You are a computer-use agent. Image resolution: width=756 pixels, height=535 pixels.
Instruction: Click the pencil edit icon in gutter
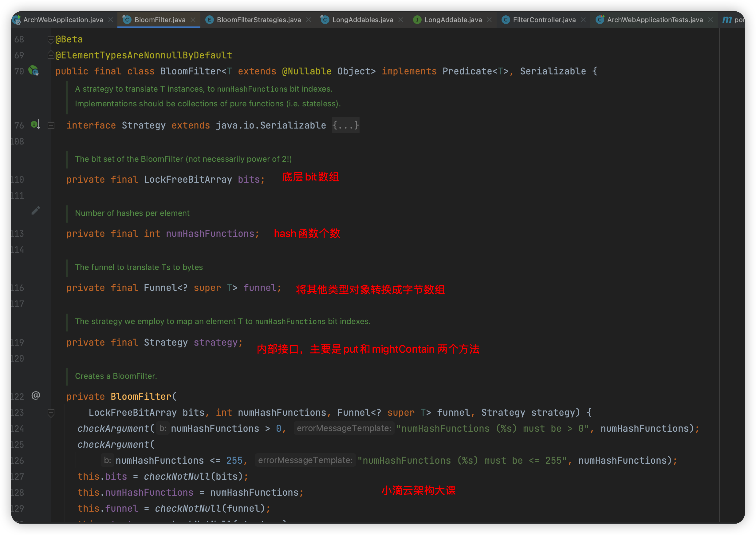click(x=36, y=211)
